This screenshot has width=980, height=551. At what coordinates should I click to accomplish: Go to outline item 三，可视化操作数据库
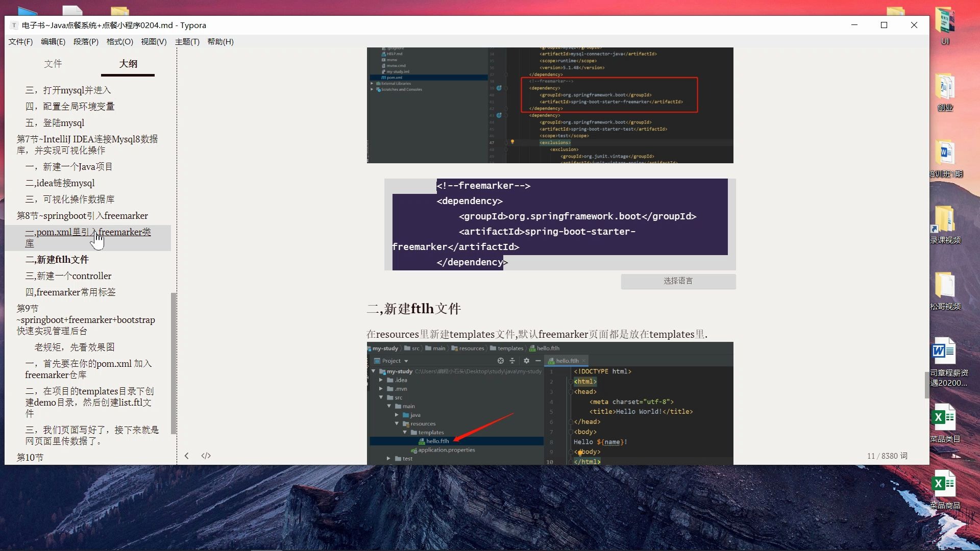(70, 199)
